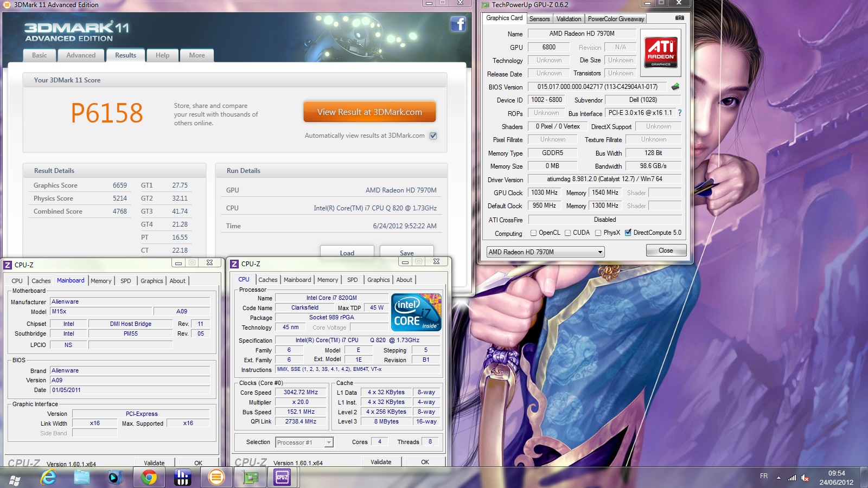
Task: Click the right CPU-Z window title icon
Action: coord(234,264)
